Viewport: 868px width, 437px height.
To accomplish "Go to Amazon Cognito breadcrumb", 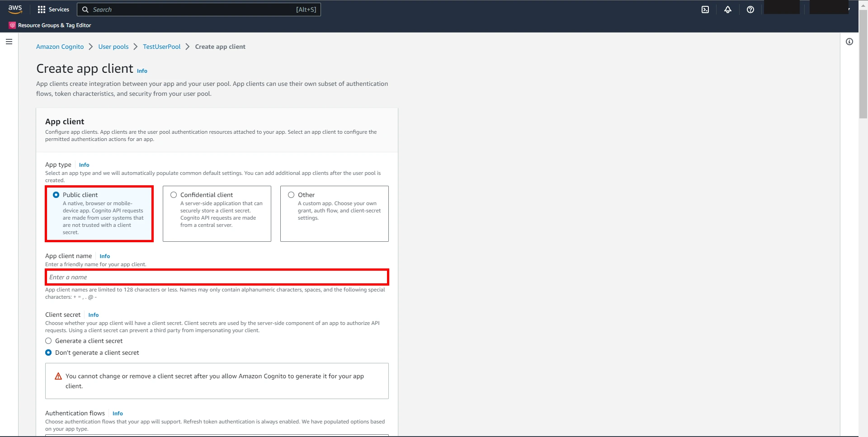I will click(60, 47).
